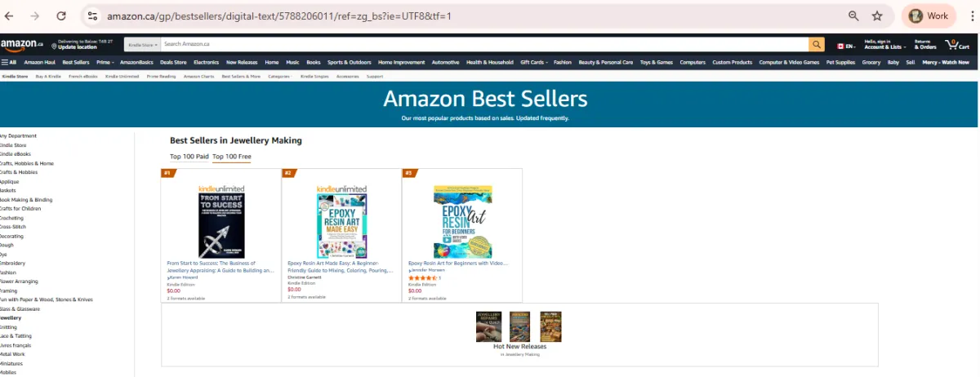
Task: Expand the Account & Lists dropdown
Action: (x=885, y=44)
